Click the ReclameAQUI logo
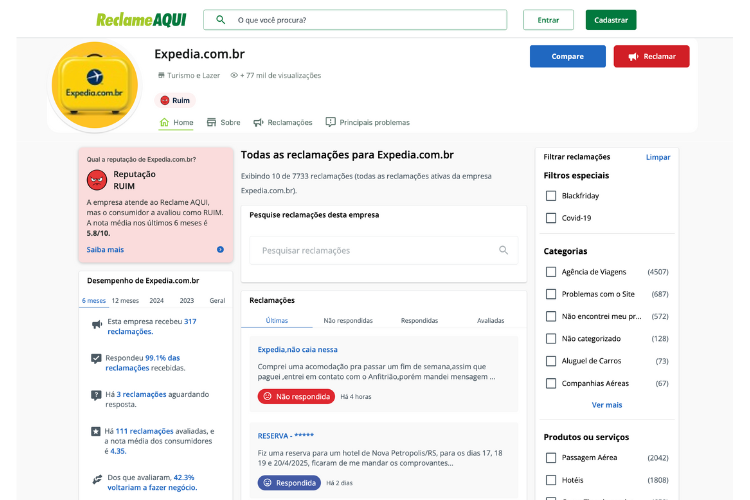 point(141,20)
